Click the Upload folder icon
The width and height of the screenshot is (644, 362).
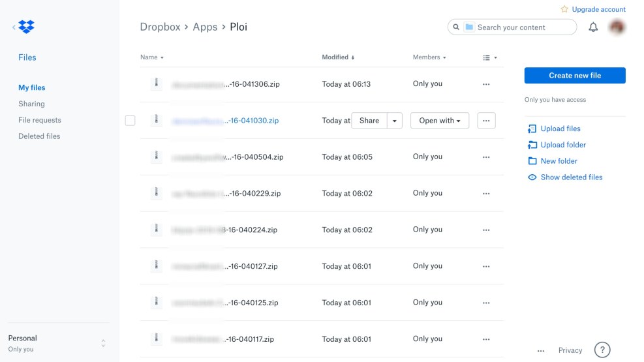coord(532,145)
